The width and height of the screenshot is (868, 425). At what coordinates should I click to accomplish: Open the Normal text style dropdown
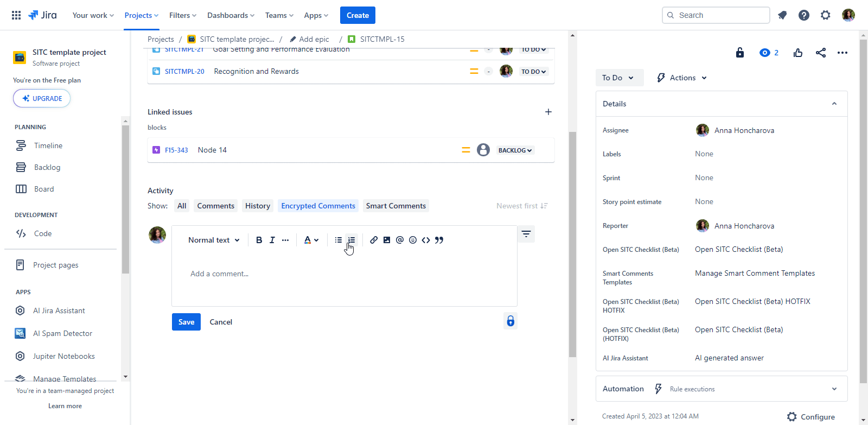[x=214, y=240]
